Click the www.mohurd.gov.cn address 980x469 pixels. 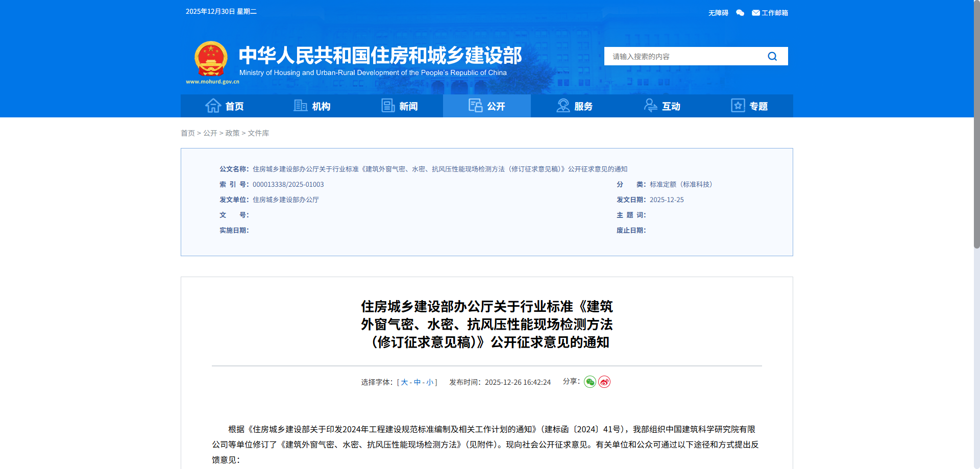[x=213, y=81]
